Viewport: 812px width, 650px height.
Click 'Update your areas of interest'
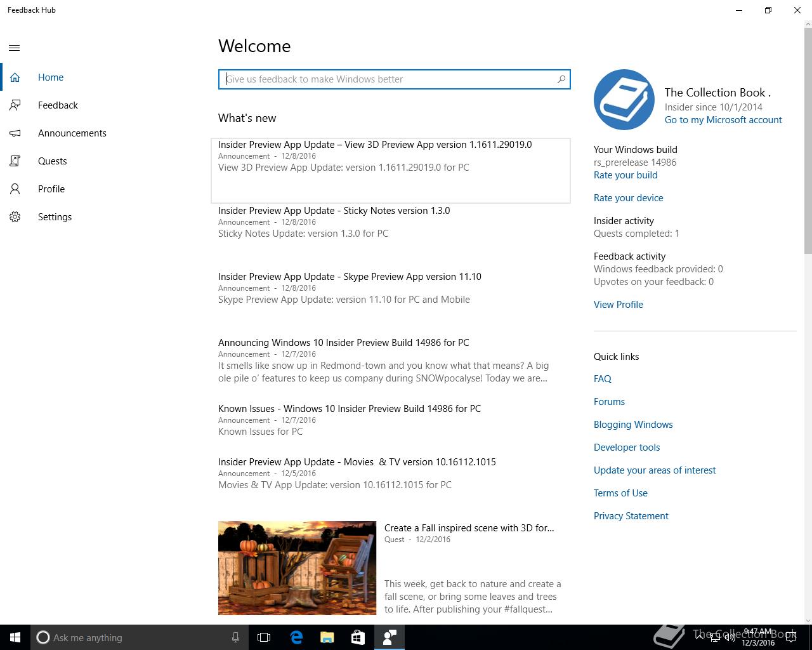pyautogui.click(x=655, y=470)
